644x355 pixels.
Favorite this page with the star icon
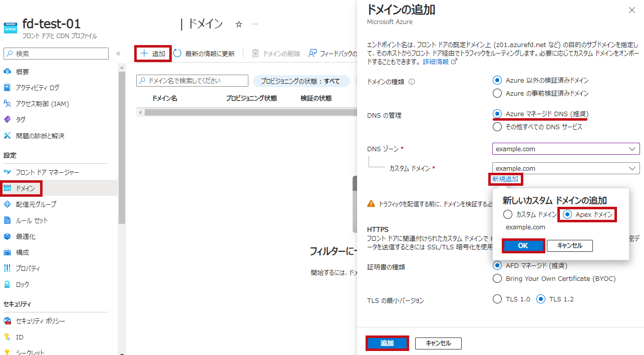[239, 25]
